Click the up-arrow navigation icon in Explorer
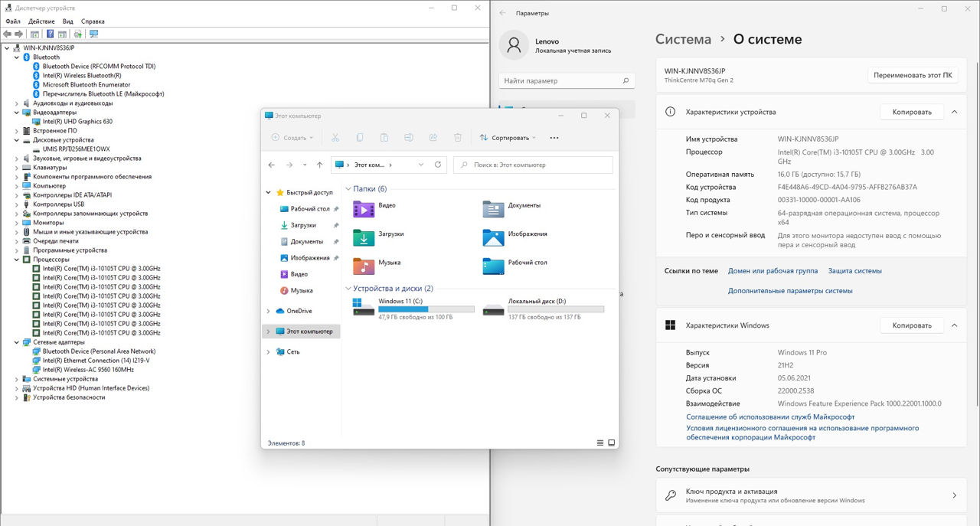This screenshot has width=980, height=526. click(x=319, y=165)
